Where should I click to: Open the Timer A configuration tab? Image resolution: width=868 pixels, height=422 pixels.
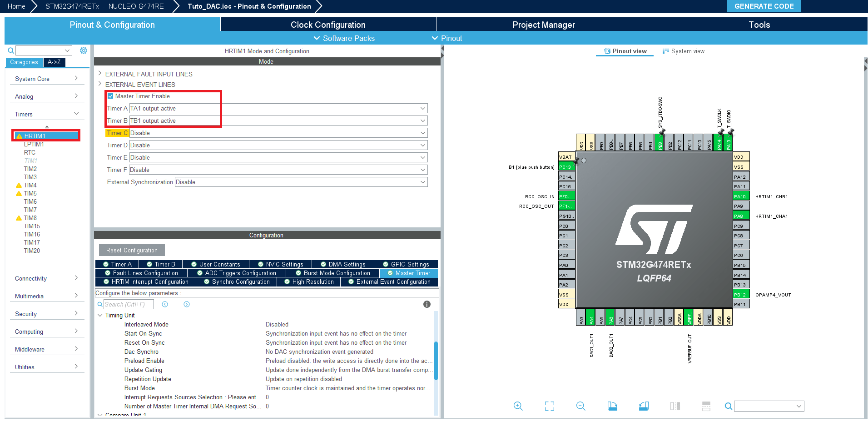pyautogui.click(x=117, y=264)
